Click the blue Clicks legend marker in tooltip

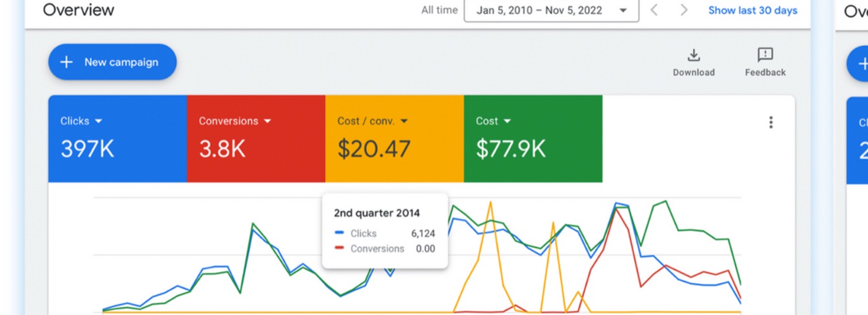pyautogui.click(x=339, y=233)
